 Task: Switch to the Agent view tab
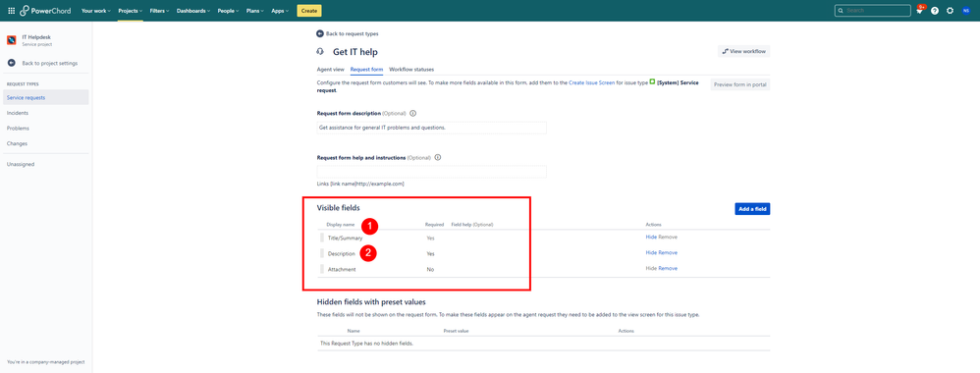coord(331,70)
